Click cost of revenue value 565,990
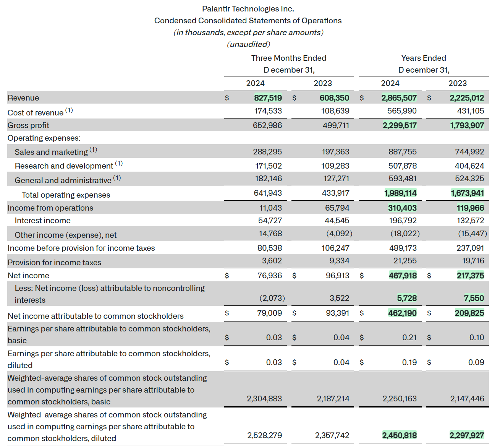Viewport: 492px width, 448px height. click(403, 111)
